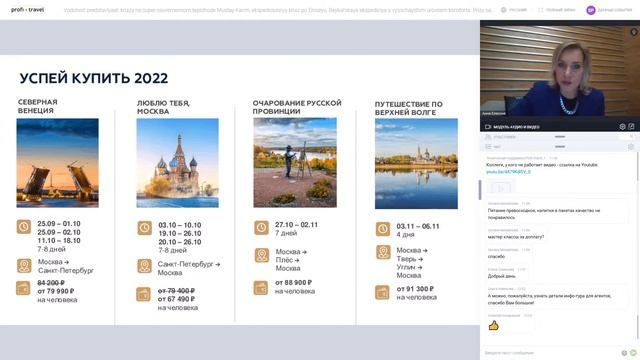
Task: Click the video preview thumbnail in chat
Action: pyautogui.click(x=500, y=188)
